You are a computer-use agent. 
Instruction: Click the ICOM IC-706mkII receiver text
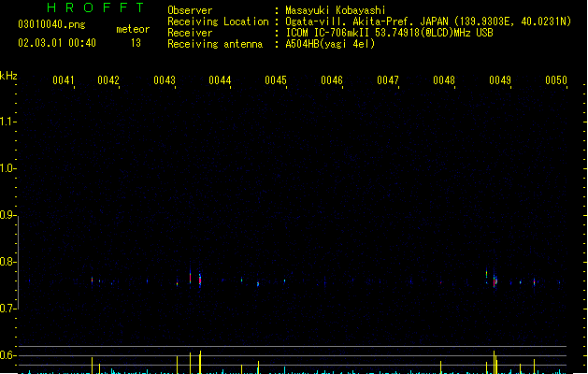coord(389,33)
